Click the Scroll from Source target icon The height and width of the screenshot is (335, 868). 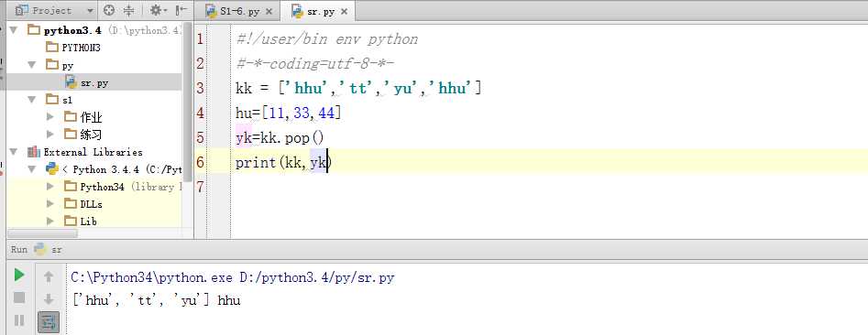coord(109,10)
